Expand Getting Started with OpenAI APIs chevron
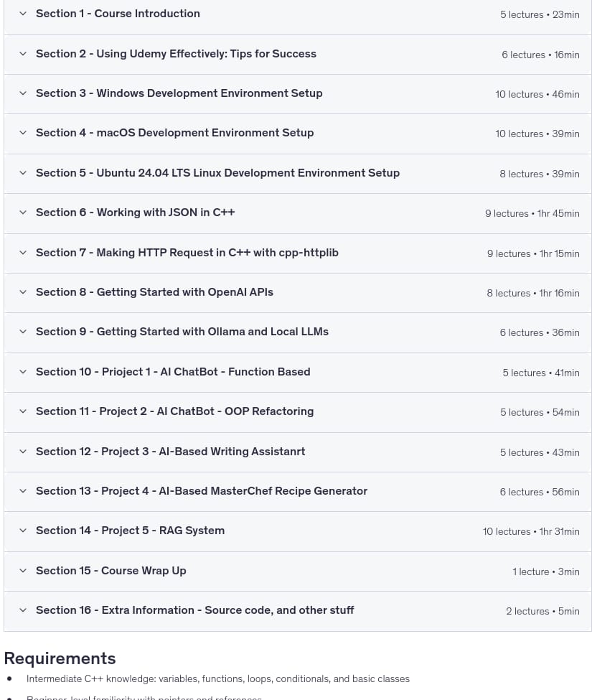This screenshot has width=592, height=700. tap(23, 292)
